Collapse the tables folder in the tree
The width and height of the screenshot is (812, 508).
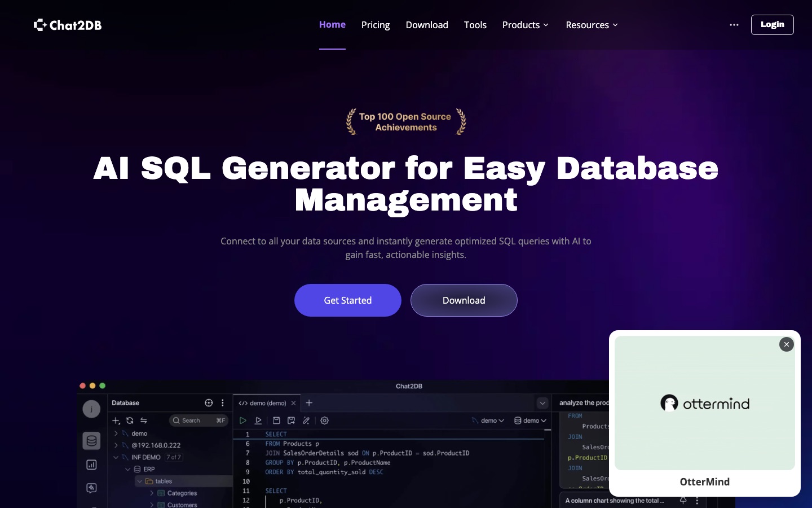pos(139,481)
